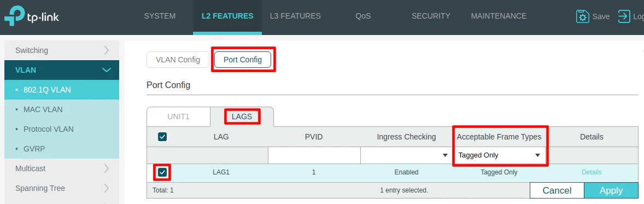This screenshot has width=644, height=204.
Task: Select MAC VLAN in sidebar
Action: (62, 109)
